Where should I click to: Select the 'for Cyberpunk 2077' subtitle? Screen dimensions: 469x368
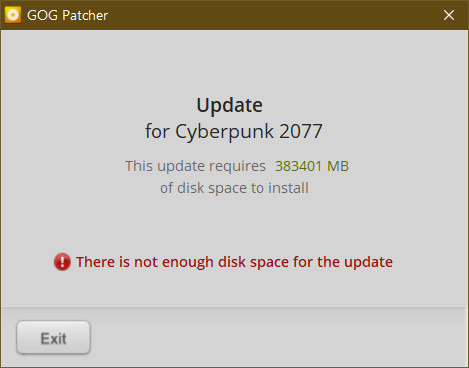[234, 132]
